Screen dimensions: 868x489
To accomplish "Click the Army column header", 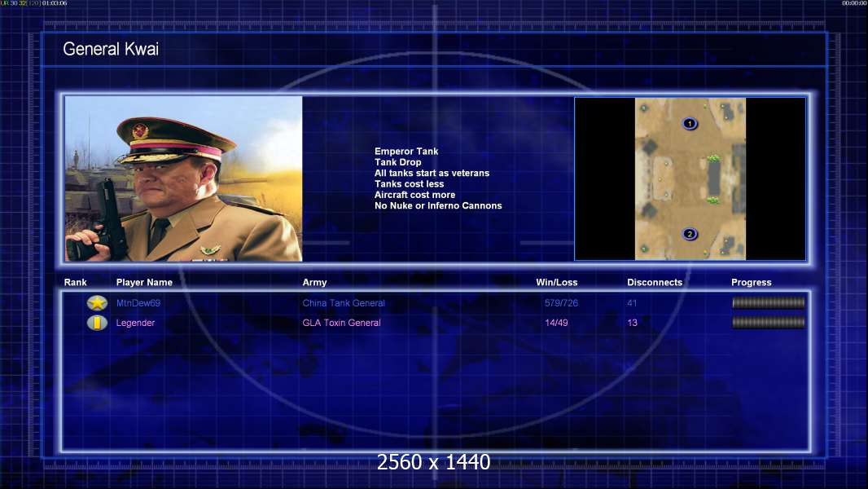I will click(314, 283).
